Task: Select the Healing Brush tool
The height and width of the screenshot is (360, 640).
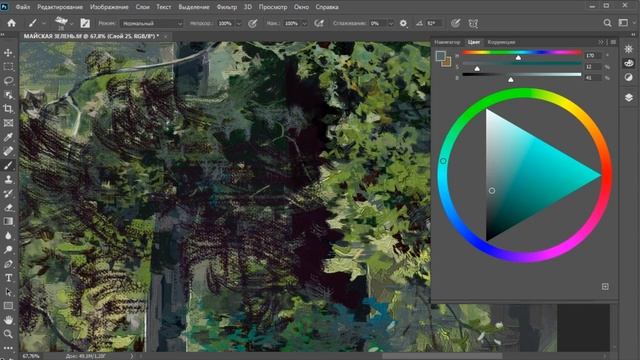Action: (x=8, y=151)
